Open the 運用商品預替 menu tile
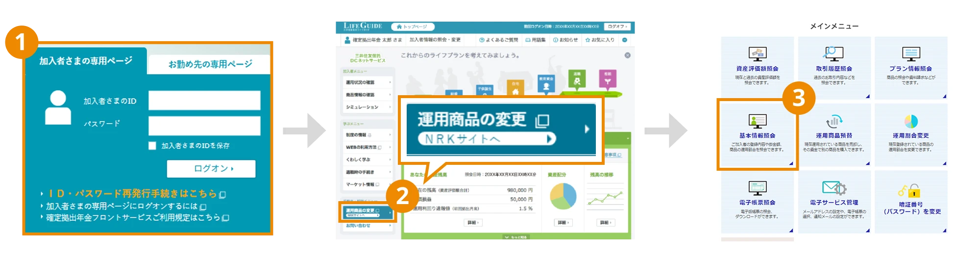 834,134
